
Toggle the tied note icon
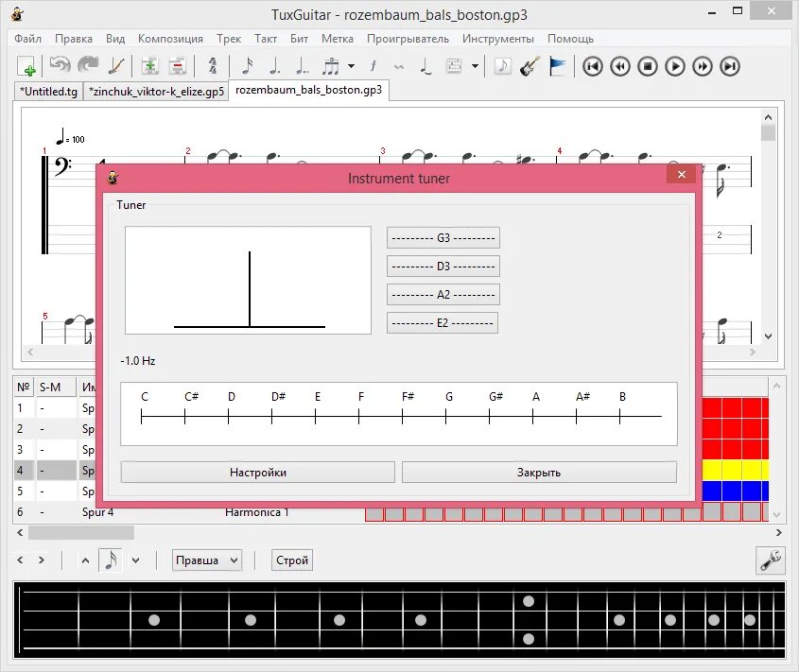click(426, 66)
